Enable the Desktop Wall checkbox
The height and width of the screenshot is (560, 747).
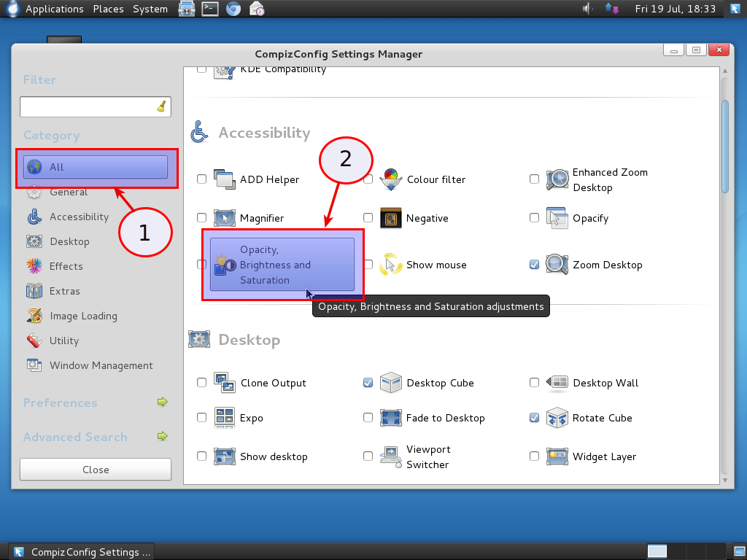534,382
